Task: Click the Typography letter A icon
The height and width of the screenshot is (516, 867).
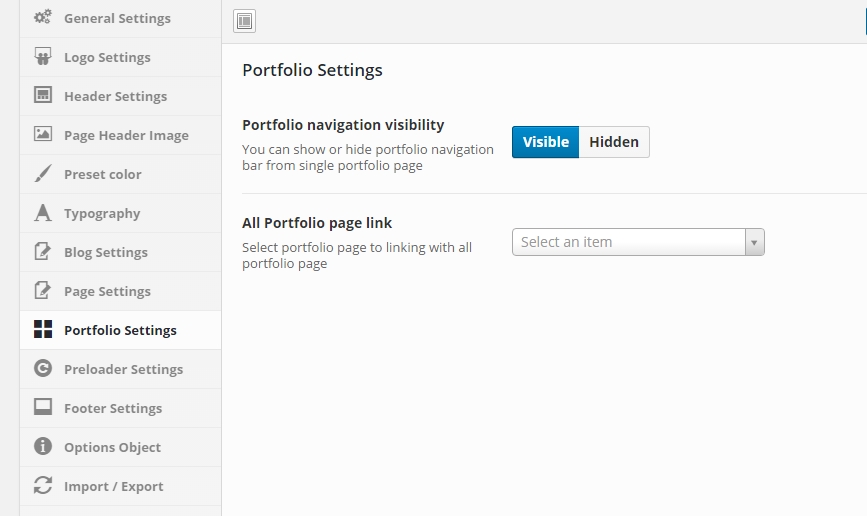Action: point(43,212)
